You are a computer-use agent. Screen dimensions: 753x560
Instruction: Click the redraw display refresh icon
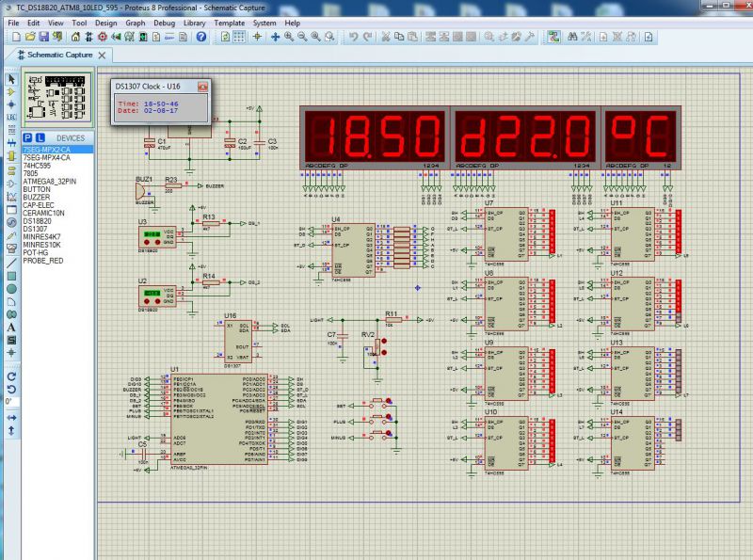tap(225, 37)
